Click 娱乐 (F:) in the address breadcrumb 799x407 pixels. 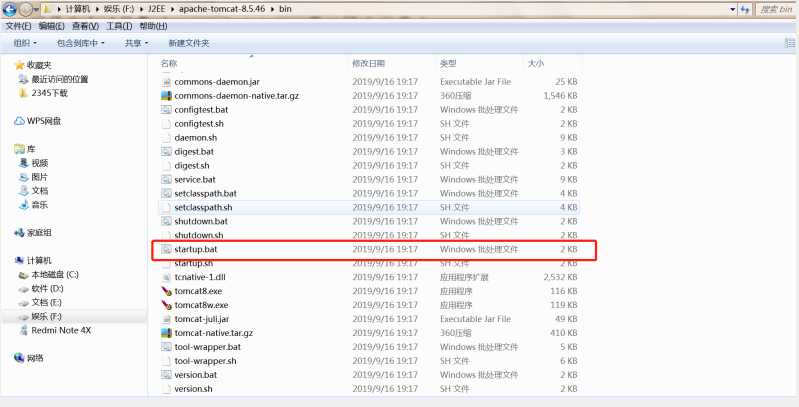[x=119, y=9]
